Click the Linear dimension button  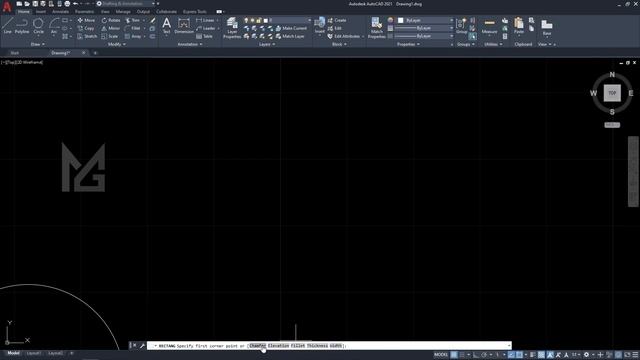coord(205,20)
